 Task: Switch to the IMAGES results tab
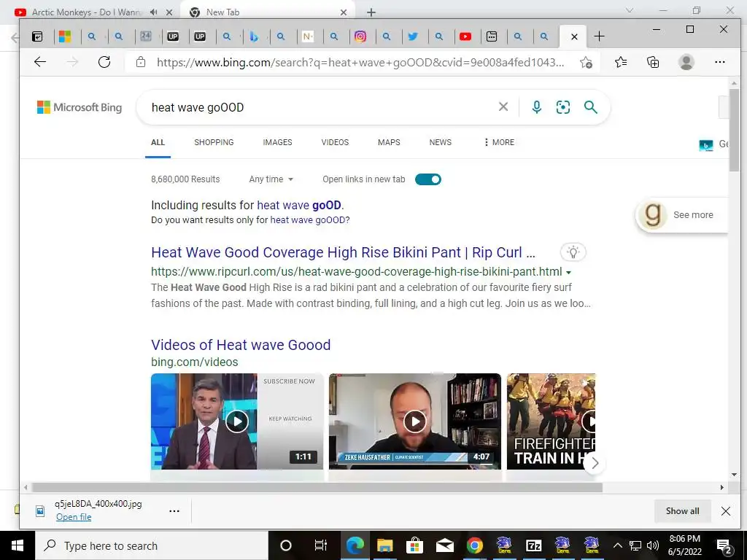(277, 142)
